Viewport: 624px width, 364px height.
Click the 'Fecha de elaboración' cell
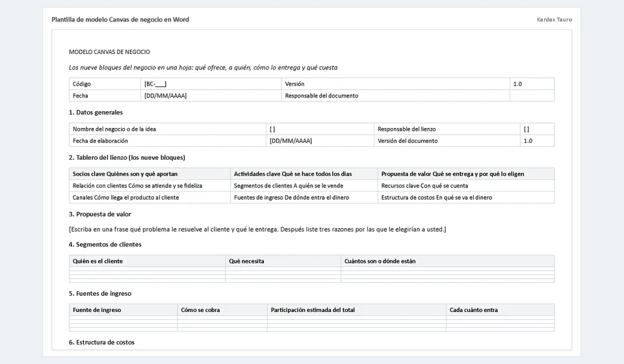[168, 141]
